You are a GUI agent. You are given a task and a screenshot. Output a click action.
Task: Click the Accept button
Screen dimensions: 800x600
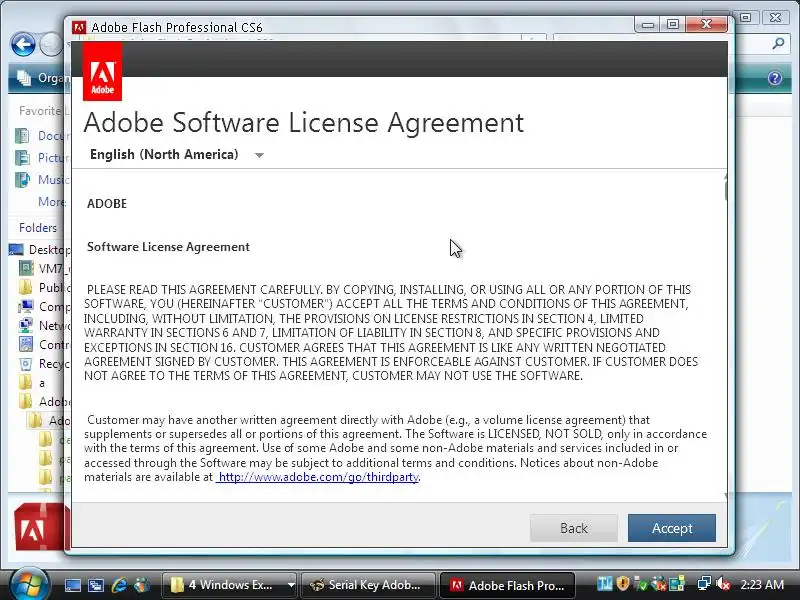671,528
